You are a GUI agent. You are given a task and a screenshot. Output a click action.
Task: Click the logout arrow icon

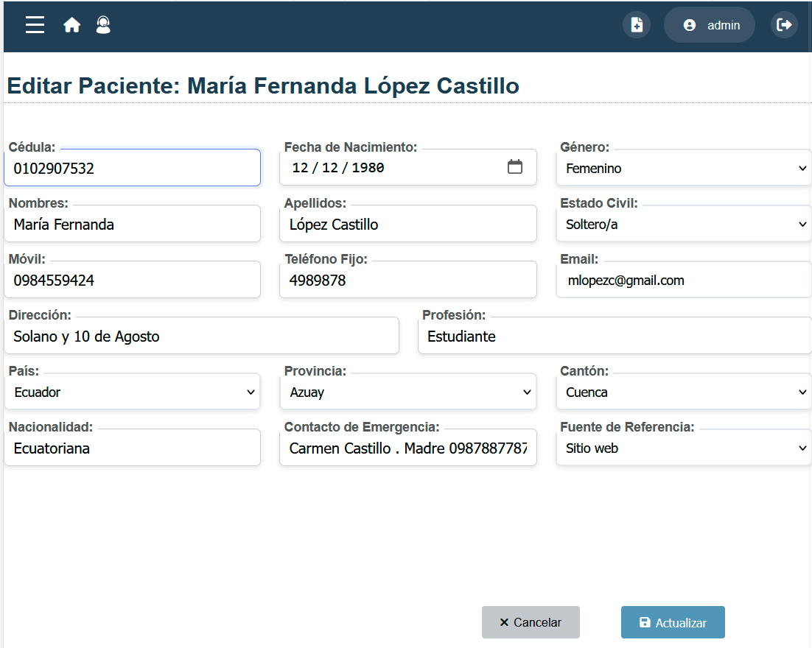pos(784,25)
